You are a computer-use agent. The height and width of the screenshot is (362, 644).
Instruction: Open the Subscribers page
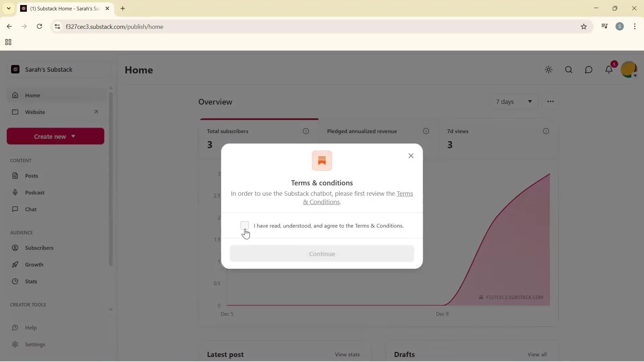click(40, 248)
